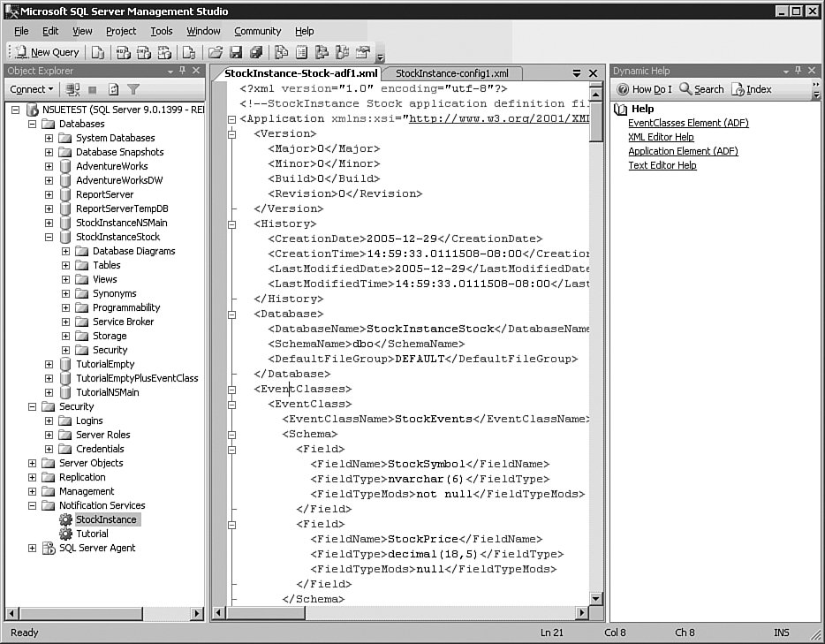Click the Analysis Services XMLA Query icon
The width and height of the screenshot is (825, 644).
[164, 52]
